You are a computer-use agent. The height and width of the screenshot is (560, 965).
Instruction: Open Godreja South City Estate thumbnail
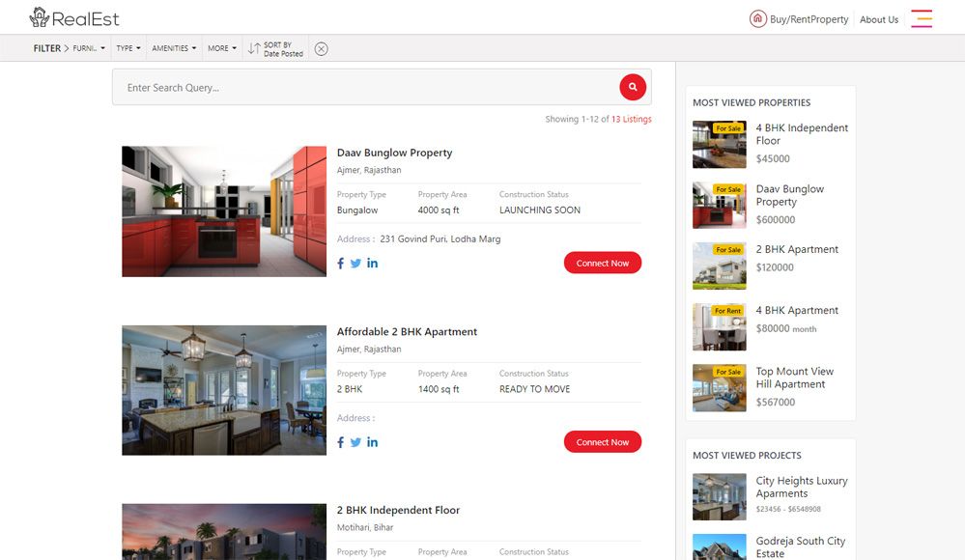tap(720, 546)
